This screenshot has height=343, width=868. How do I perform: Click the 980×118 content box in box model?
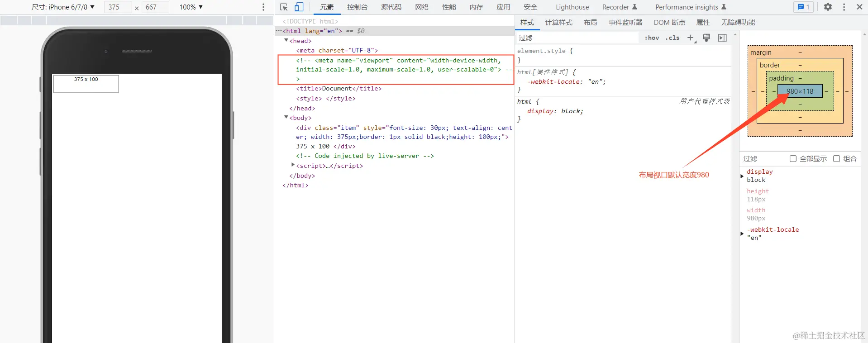pyautogui.click(x=800, y=91)
